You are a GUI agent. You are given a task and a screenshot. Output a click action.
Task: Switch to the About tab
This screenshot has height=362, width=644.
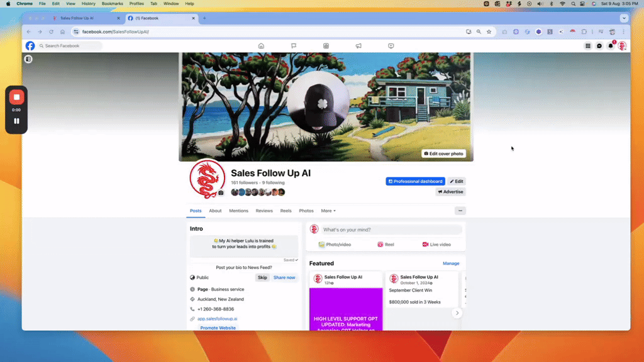(x=215, y=211)
